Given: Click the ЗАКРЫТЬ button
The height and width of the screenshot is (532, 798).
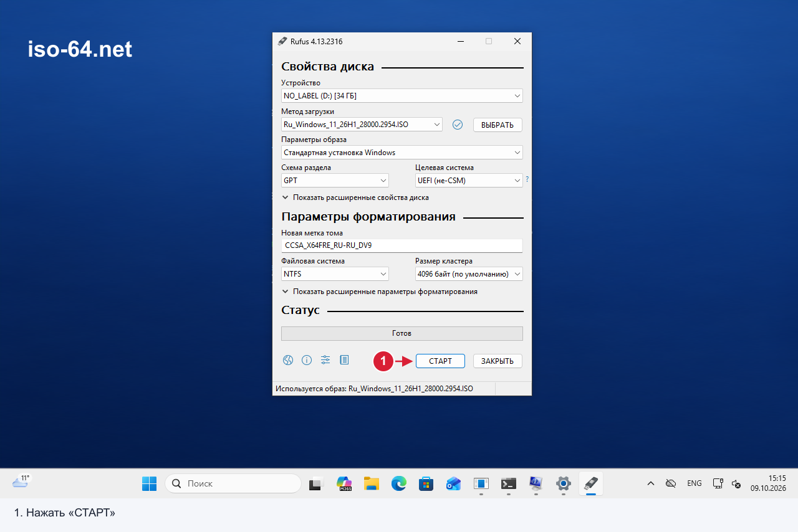Looking at the screenshot, I should click(x=498, y=361).
